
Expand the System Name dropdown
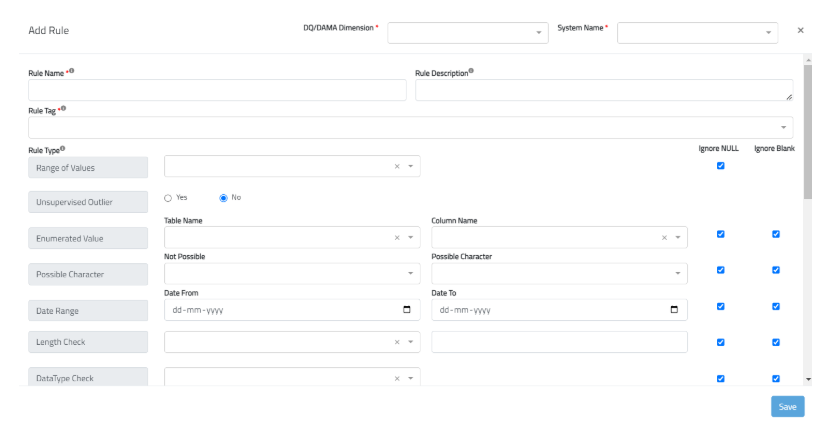point(697,32)
